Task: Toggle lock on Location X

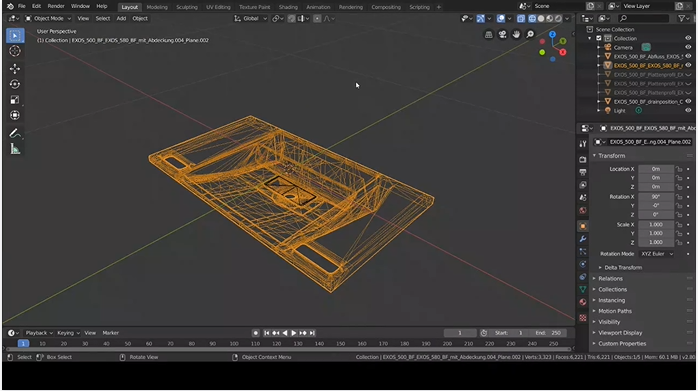Action: click(679, 169)
